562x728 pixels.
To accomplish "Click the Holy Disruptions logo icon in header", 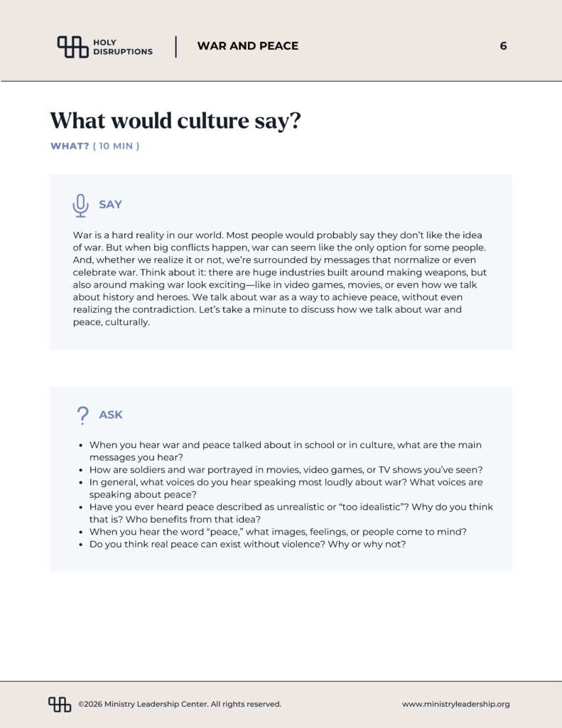I will pos(72,46).
